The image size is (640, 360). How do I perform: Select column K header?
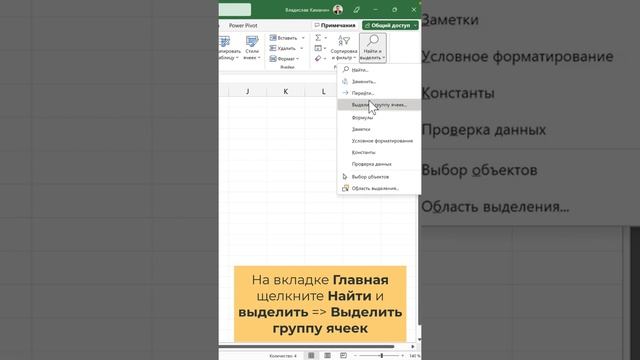[x=285, y=91]
